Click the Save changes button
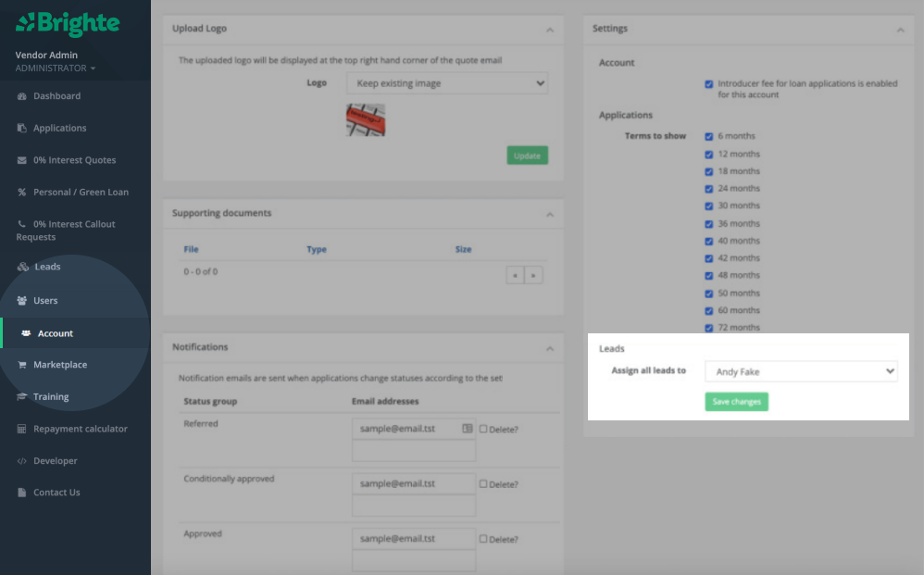Viewport: 924px width, 575px height. (x=736, y=402)
